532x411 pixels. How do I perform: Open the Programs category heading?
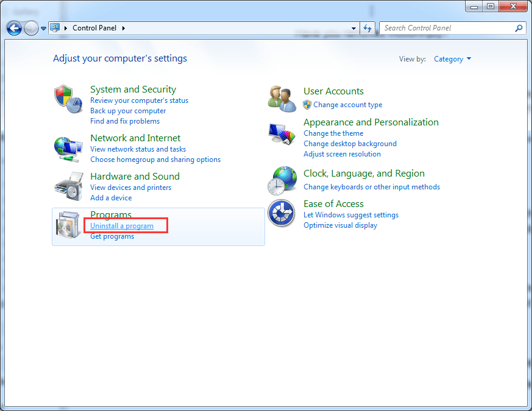pyautogui.click(x=111, y=215)
